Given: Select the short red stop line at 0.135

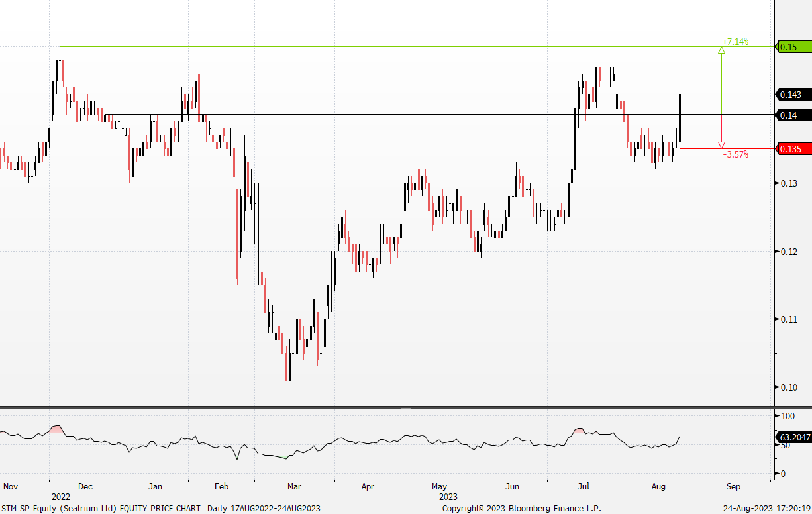Looking at the screenshot, I should pos(727,148).
